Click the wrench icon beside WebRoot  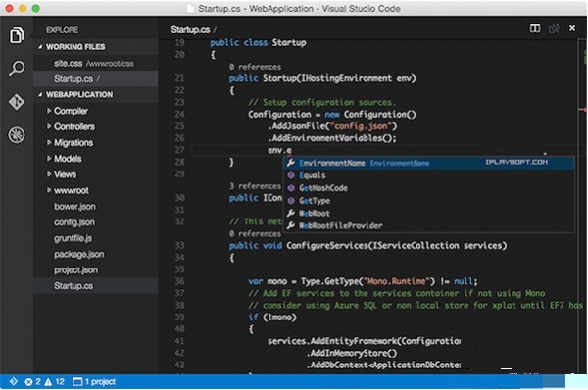[x=291, y=213]
